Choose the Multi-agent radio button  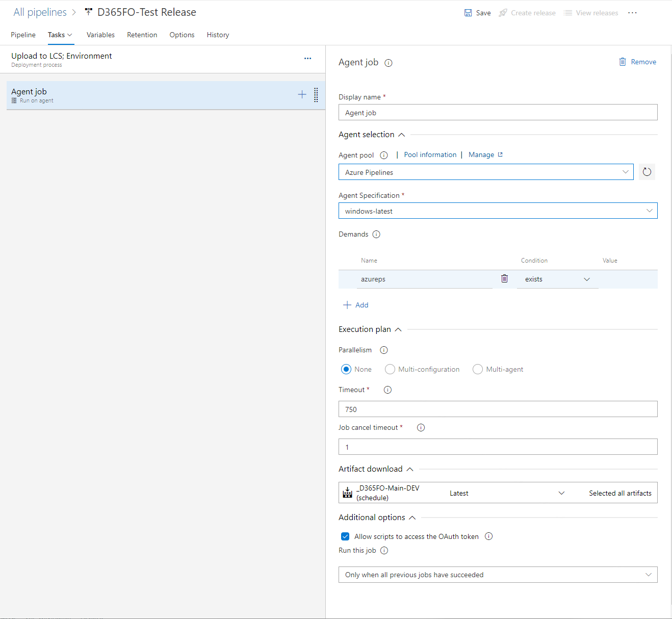(478, 369)
